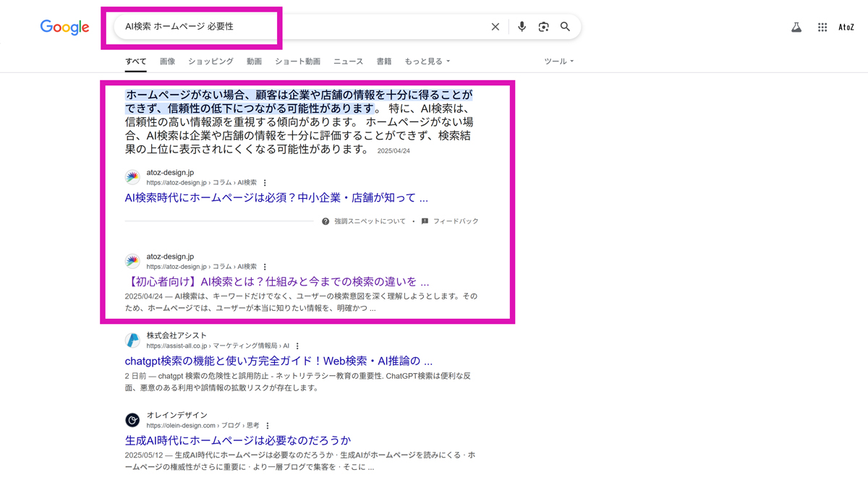
Task: Click the atoz-design.jp favicon beside 【初心者向け】 result
Action: (132, 261)
